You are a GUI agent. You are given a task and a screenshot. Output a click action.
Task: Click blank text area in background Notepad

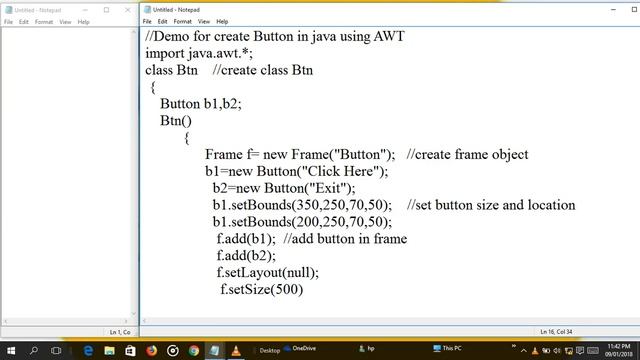65,171
